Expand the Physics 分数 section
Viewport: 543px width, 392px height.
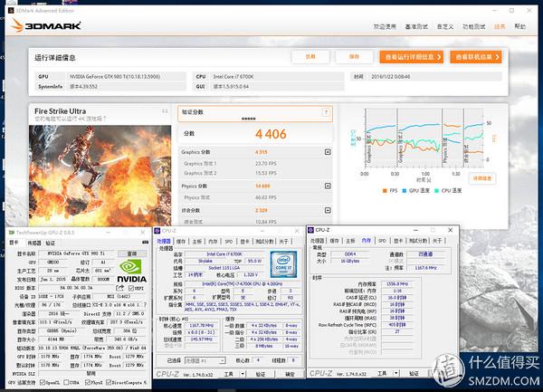click(x=328, y=186)
